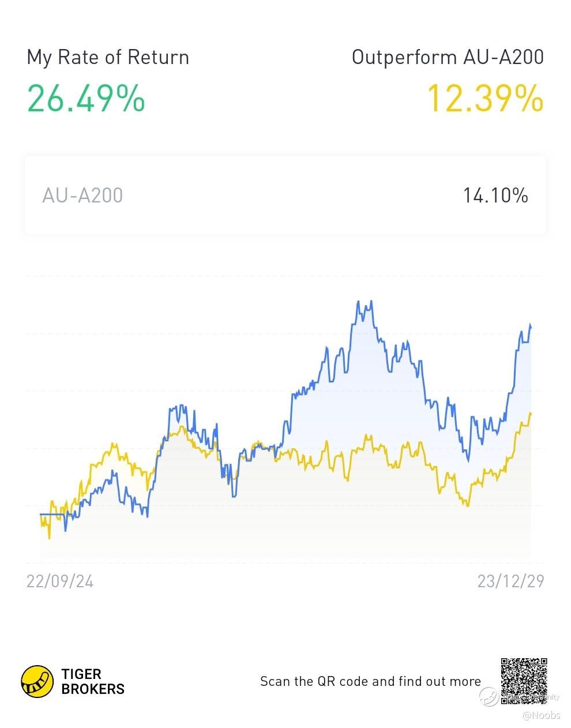Click the "Scan the QR code and find out more" text
Image resolution: width=571 pixels, height=728 pixels.
pyautogui.click(x=370, y=681)
